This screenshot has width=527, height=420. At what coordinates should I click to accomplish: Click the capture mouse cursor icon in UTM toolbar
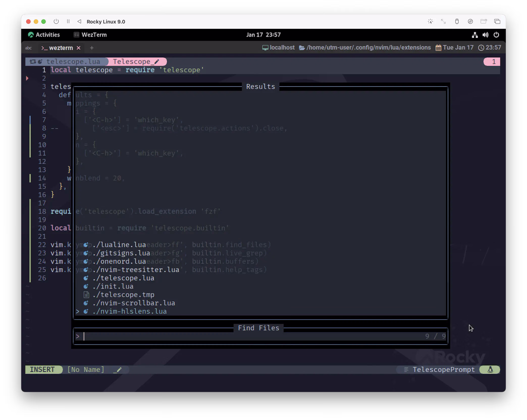pyautogui.click(x=430, y=21)
